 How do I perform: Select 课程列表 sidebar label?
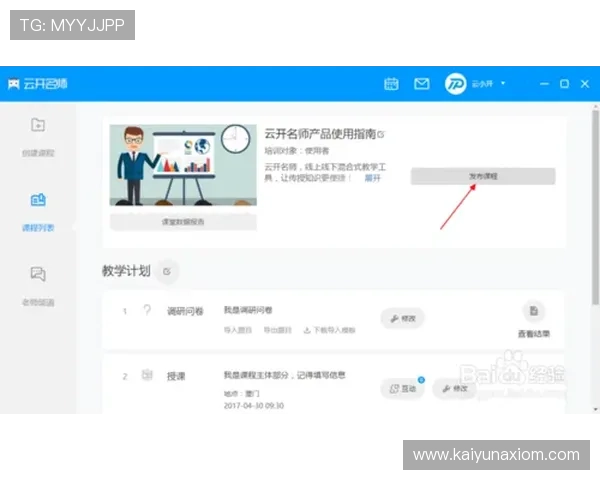click(38, 228)
